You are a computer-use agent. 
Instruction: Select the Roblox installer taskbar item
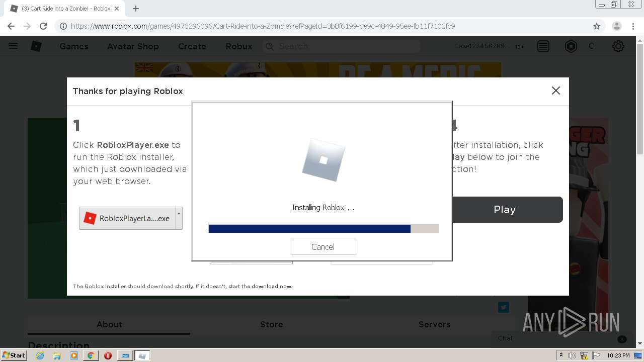142,355
